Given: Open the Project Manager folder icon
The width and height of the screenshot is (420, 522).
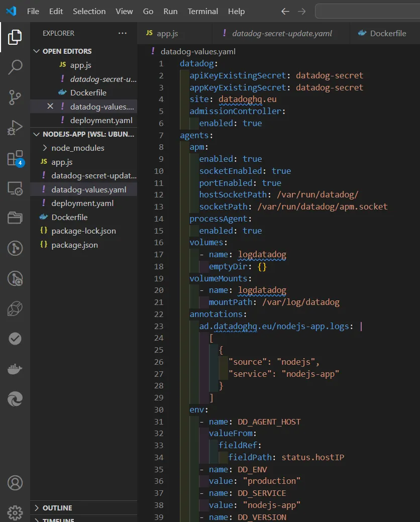Looking at the screenshot, I should click(x=15, y=218).
